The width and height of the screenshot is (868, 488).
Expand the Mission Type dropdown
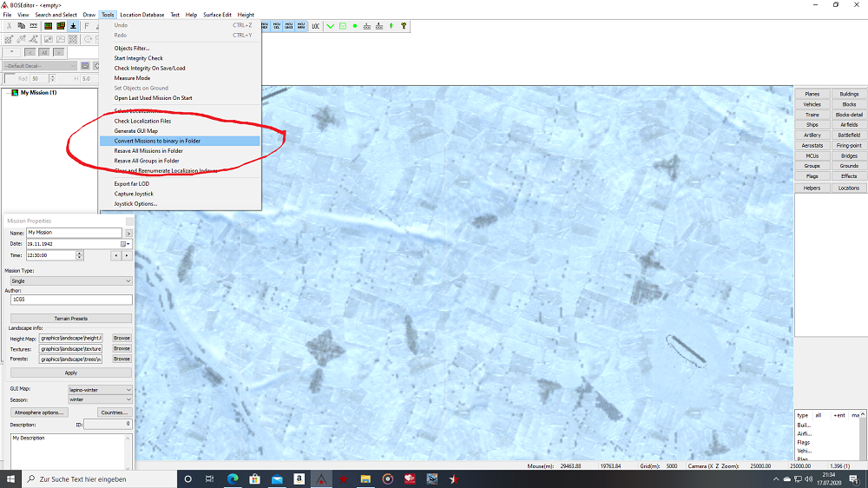70,281
